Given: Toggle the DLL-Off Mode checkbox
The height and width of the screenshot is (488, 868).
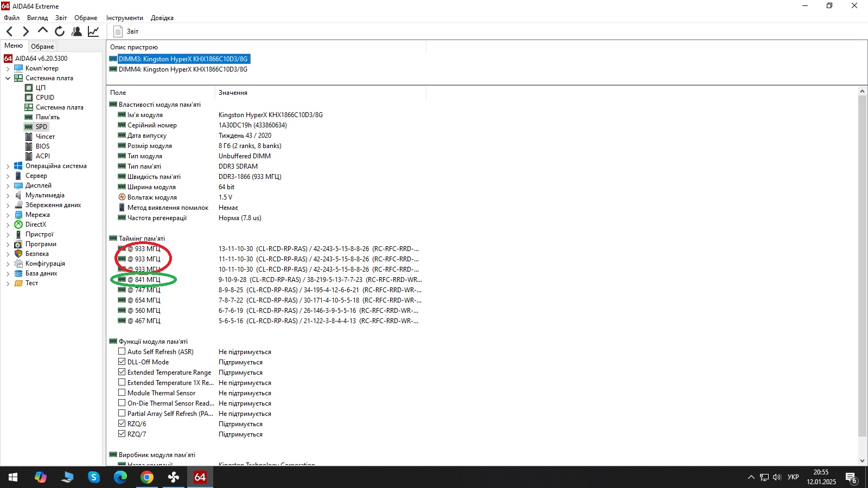Looking at the screenshot, I should pyautogui.click(x=122, y=362).
